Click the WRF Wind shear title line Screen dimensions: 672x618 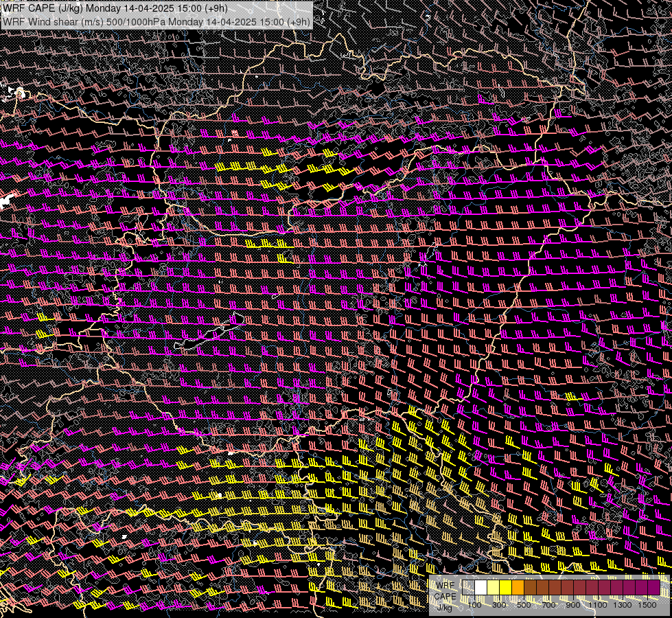[x=156, y=21]
